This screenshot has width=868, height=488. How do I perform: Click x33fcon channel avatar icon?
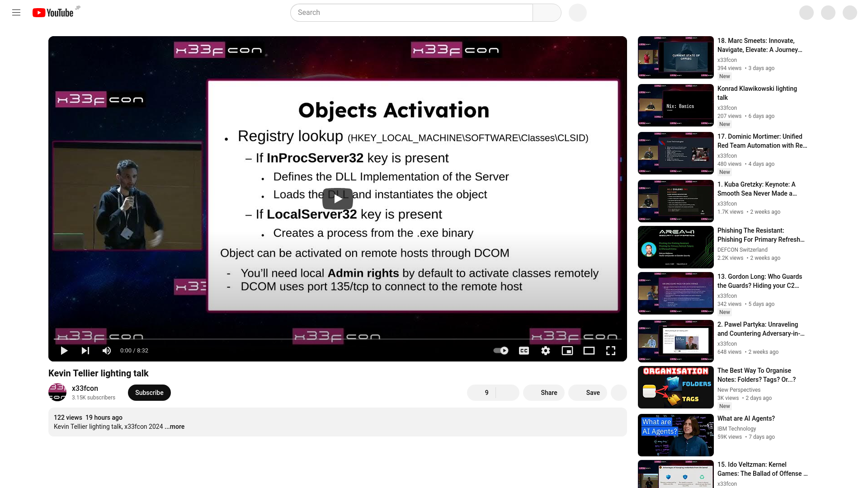[x=58, y=392]
